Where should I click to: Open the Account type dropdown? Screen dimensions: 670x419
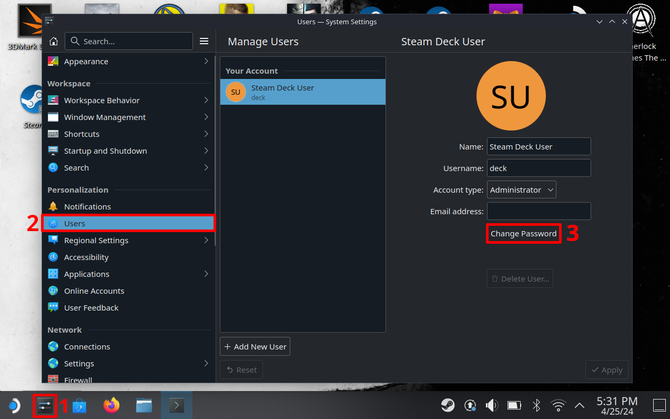[x=522, y=190]
